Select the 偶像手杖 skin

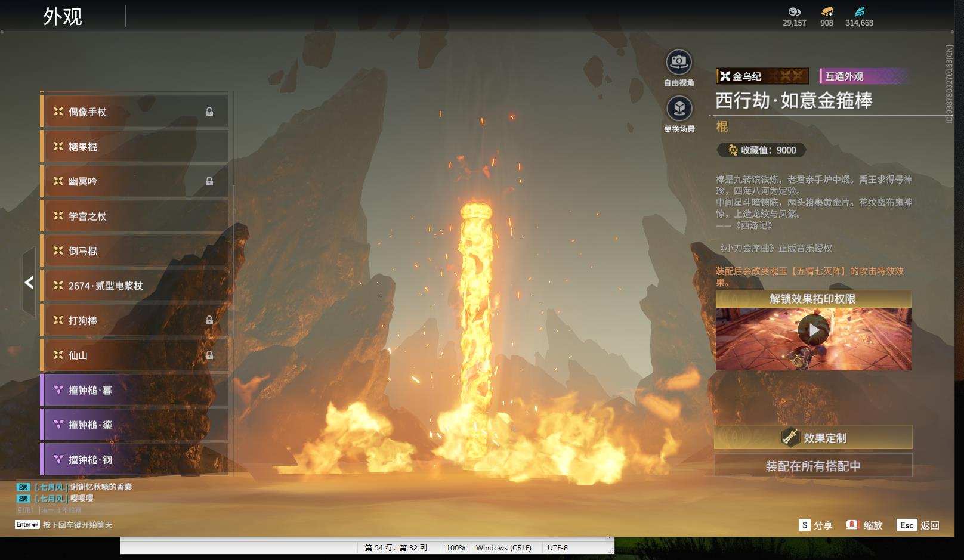[x=134, y=112]
